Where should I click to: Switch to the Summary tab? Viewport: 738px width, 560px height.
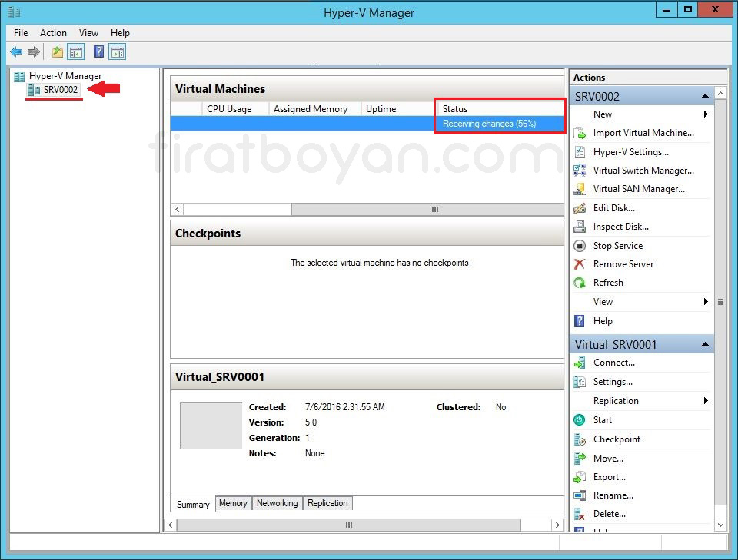point(193,504)
